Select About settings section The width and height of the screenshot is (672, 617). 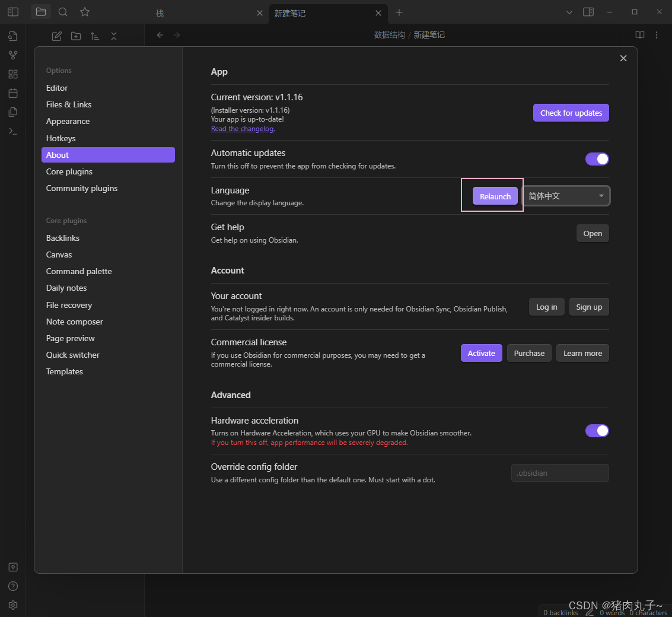point(108,155)
